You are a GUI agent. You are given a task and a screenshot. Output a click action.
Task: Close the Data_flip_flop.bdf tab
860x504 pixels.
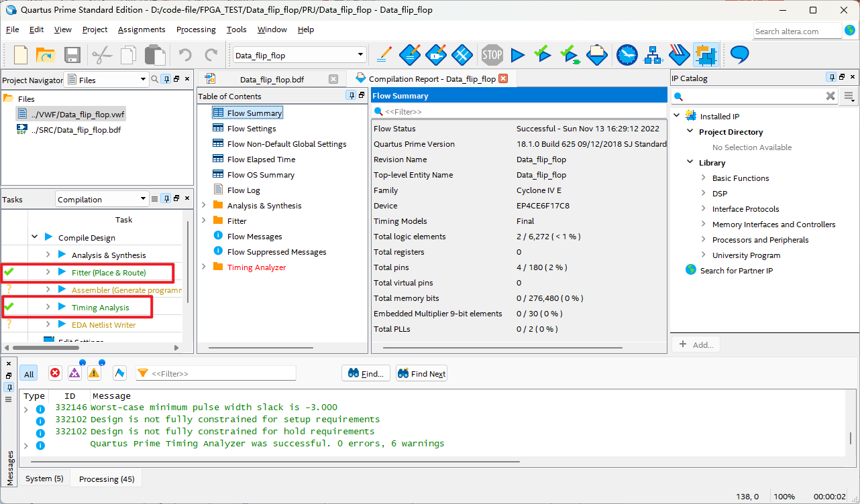[x=333, y=79]
